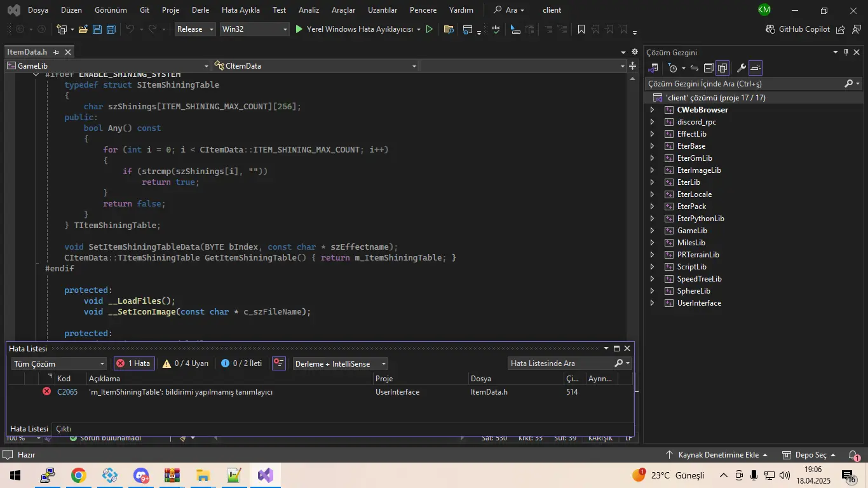The width and height of the screenshot is (868, 488).
Task: Click the Windows Start button
Action: tap(15, 475)
